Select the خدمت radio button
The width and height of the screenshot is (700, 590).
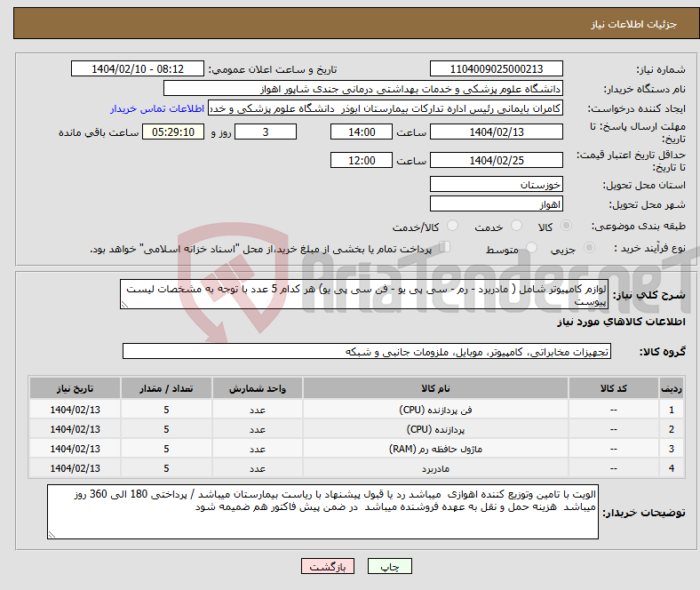click(x=516, y=226)
